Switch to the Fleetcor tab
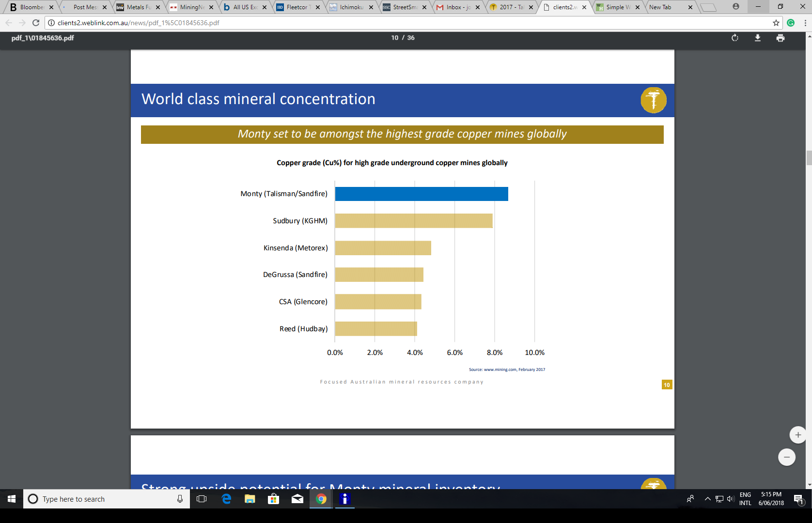The width and height of the screenshot is (812, 523). 297,7
